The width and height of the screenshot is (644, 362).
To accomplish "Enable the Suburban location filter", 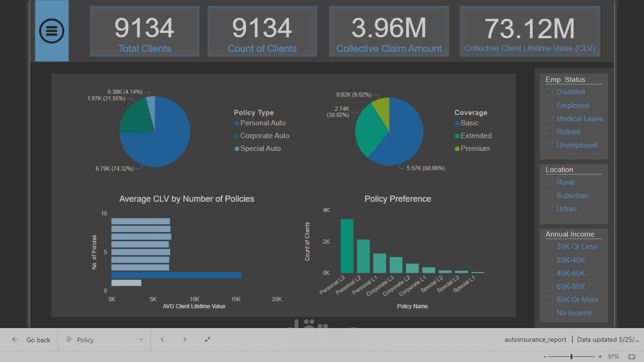I will (x=549, y=195).
